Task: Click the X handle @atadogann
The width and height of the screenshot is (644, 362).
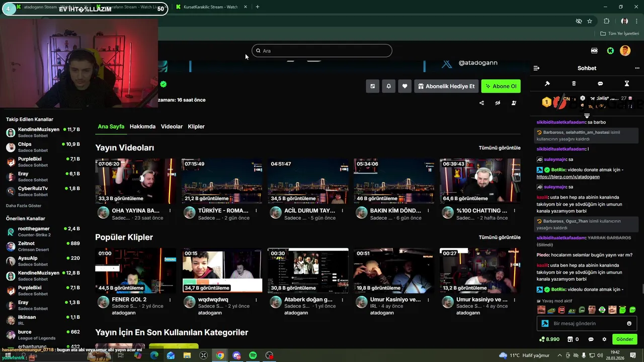Action: 477,63
